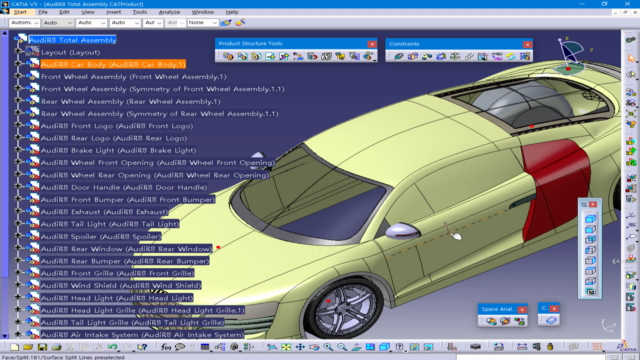Click the Zoom Out magnifier icon
The width and height of the screenshot is (640, 360).
pyautogui.click(x=342, y=347)
